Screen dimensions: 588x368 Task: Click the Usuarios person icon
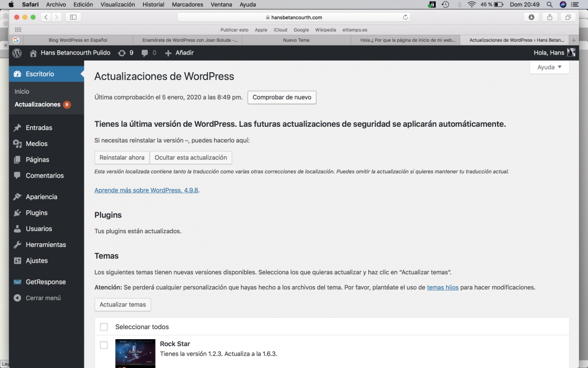pos(17,228)
